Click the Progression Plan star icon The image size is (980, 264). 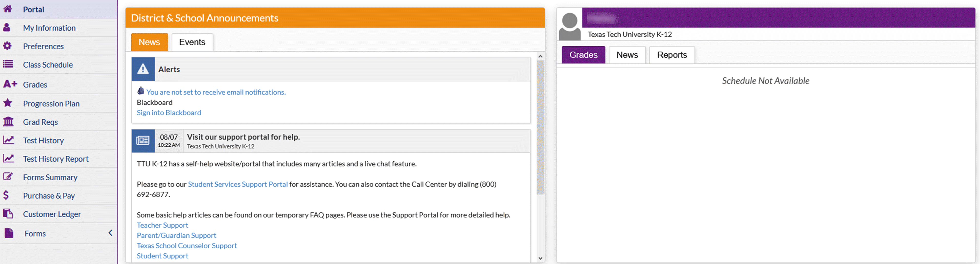click(x=8, y=103)
